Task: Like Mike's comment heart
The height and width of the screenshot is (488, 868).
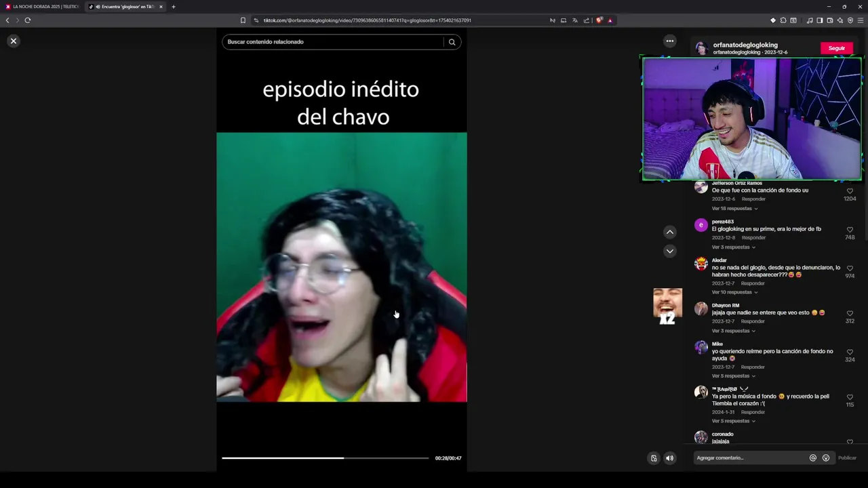Action: [850, 352]
